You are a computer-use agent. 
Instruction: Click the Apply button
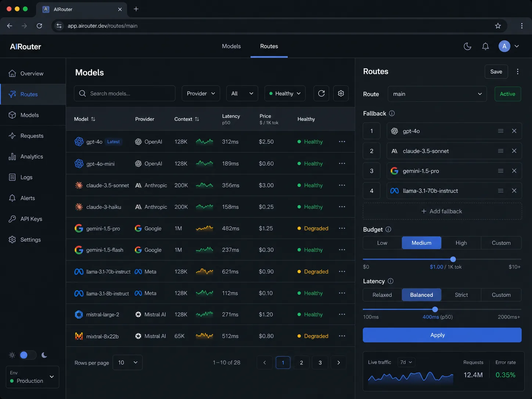pyautogui.click(x=442, y=335)
